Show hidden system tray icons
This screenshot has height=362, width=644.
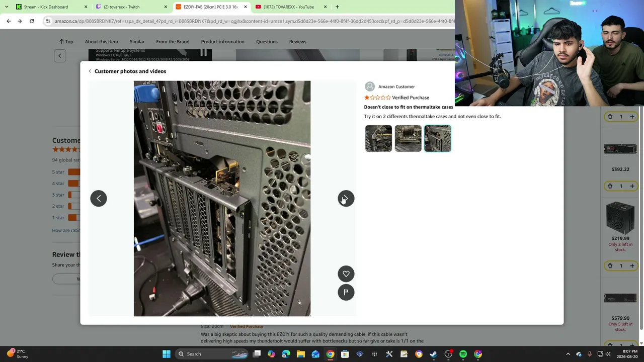568,354
